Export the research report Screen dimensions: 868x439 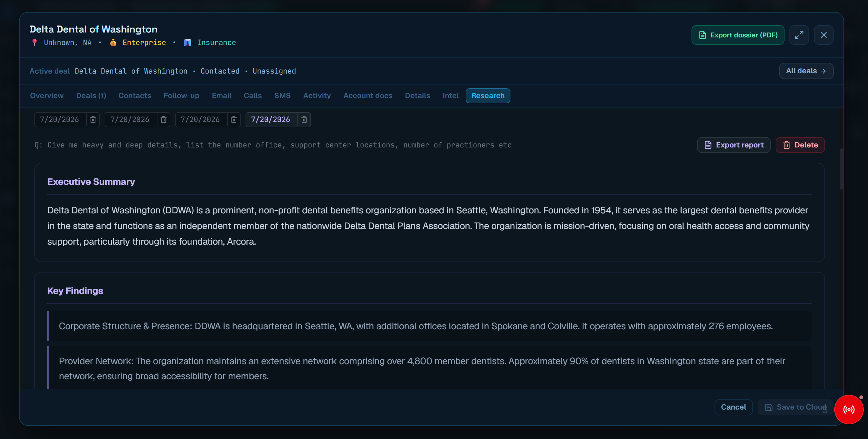[x=734, y=145]
